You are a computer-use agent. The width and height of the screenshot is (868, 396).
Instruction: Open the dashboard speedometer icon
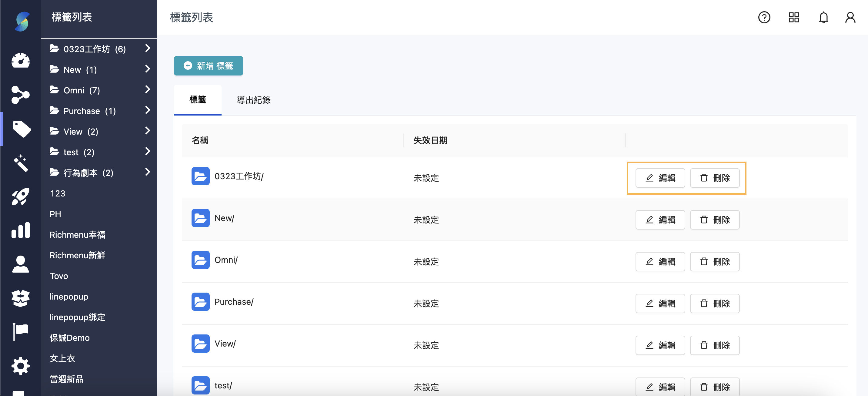pyautogui.click(x=21, y=61)
